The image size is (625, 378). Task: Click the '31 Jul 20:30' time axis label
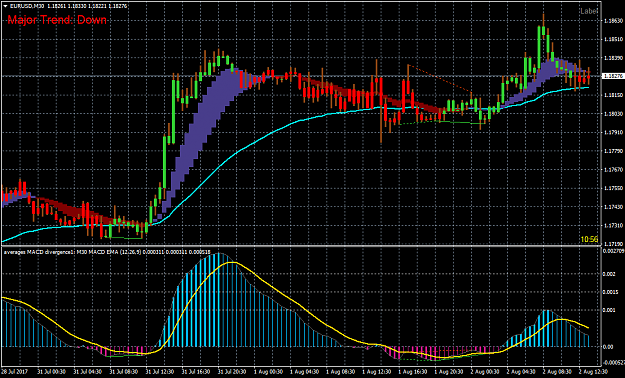pos(232,371)
